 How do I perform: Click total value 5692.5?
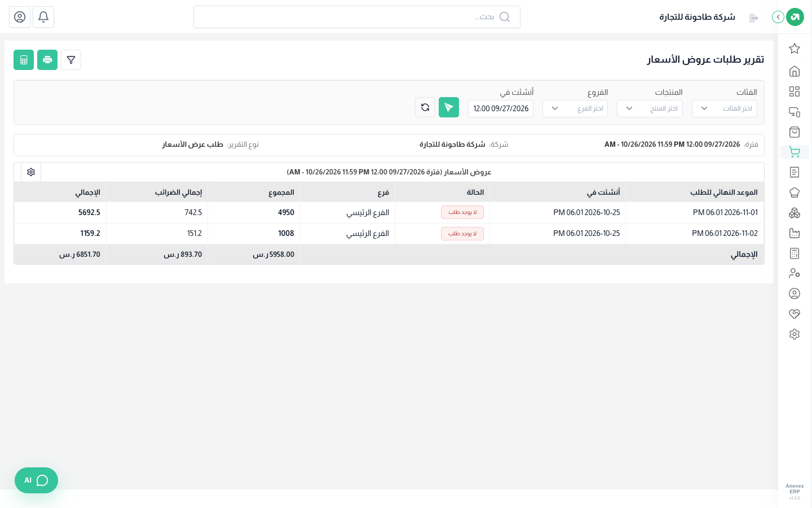click(89, 212)
